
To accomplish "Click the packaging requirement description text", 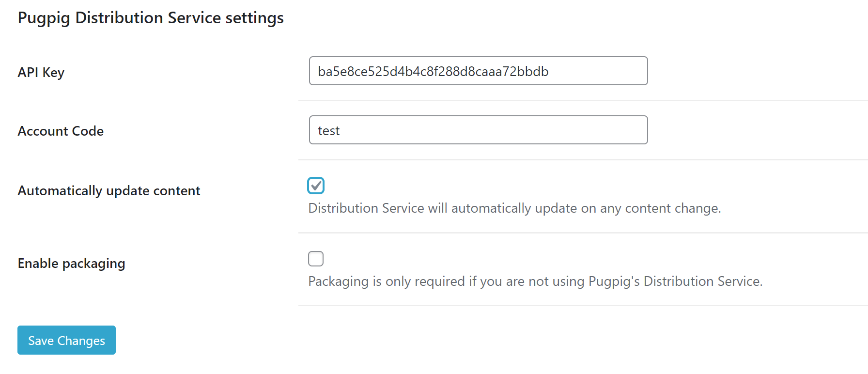I will click(535, 281).
